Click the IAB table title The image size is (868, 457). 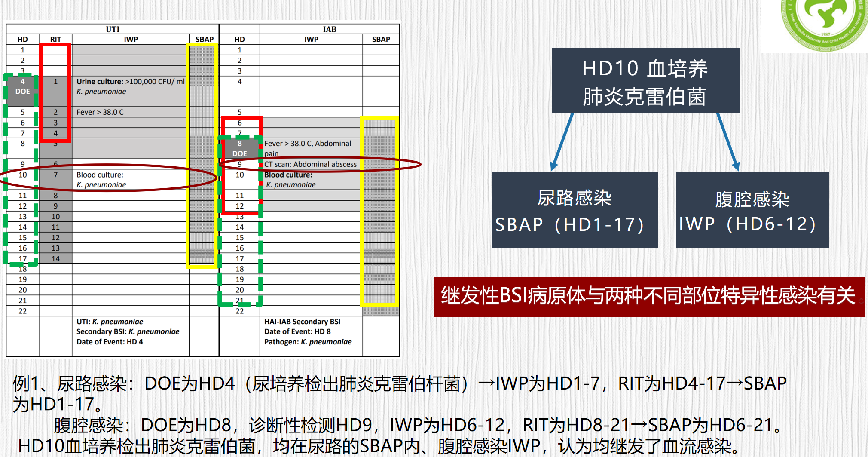[x=330, y=29]
